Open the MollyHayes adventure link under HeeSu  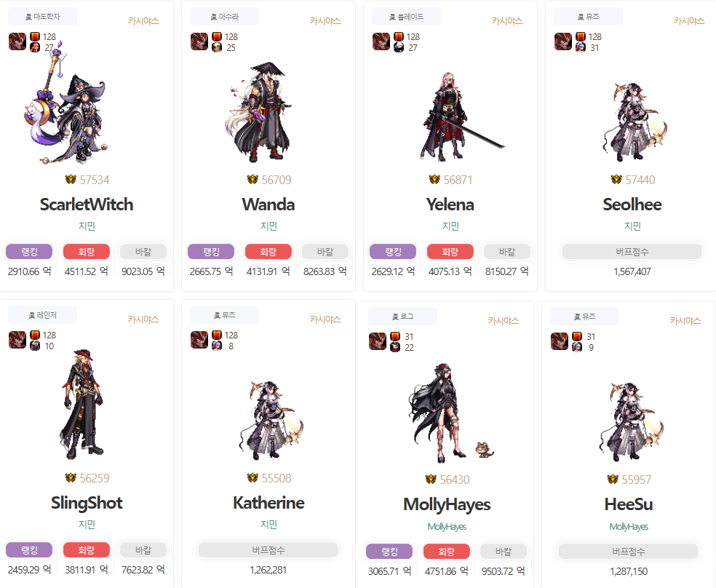click(629, 526)
